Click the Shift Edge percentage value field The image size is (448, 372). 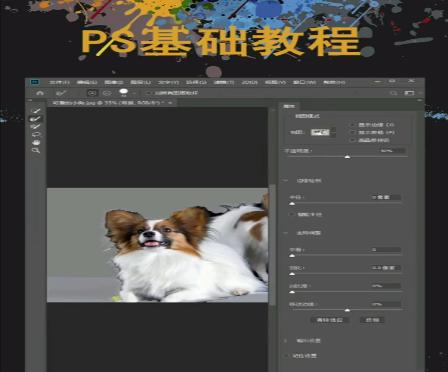(386, 304)
